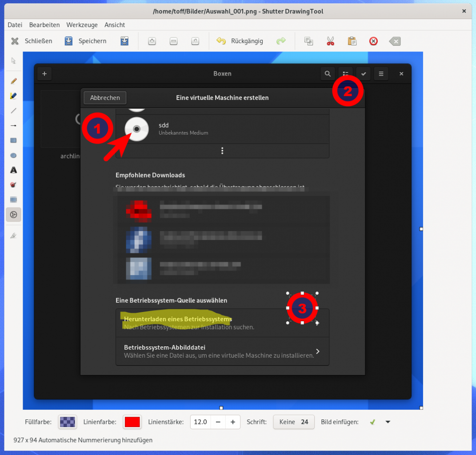Expand the Bild einfügen dropdown

[x=387, y=422]
